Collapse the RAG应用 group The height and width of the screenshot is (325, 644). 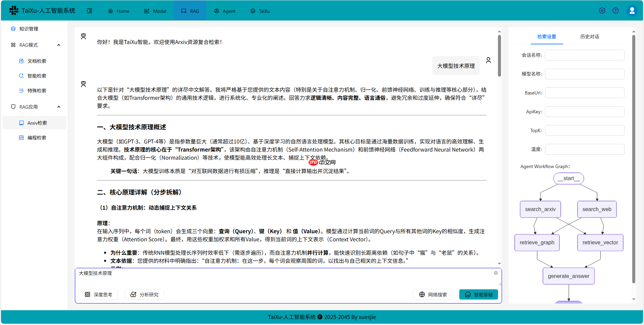(59, 107)
